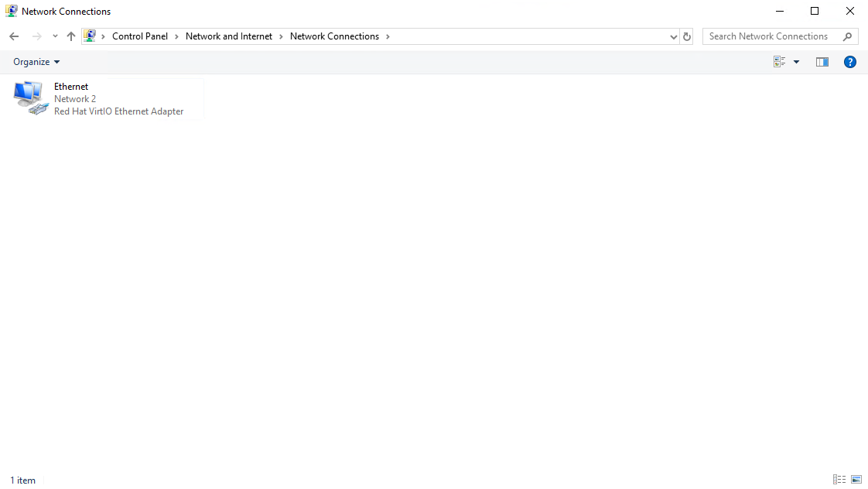Expand the chevron after Network Connections
The image size is (868, 489).
point(388,36)
